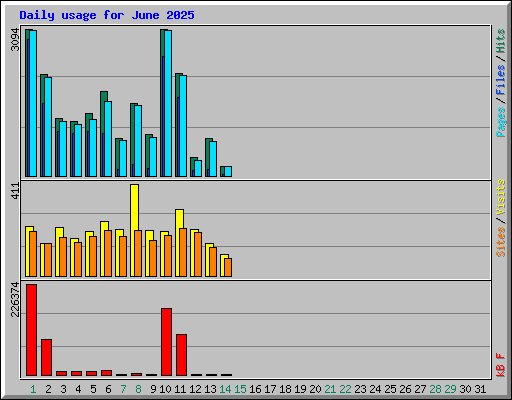Select the 226374 kilobytes axis value

[x=15, y=299]
